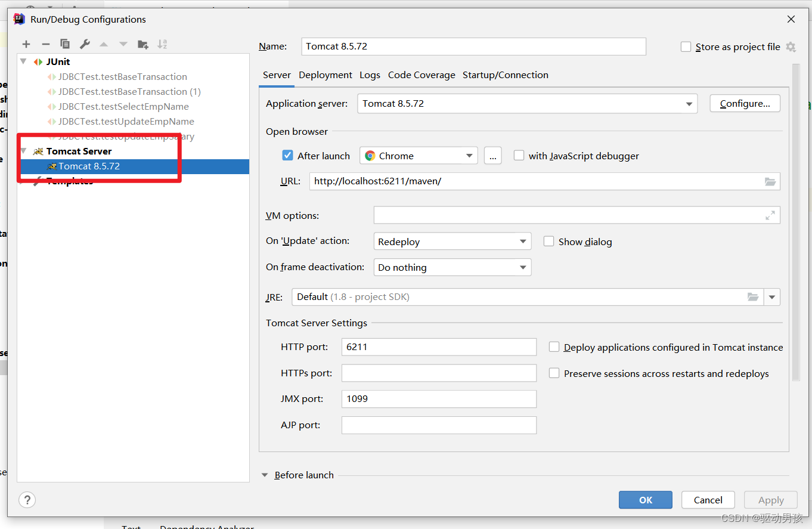Click the Configure... button
The image size is (812, 529).
click(745, 103)
